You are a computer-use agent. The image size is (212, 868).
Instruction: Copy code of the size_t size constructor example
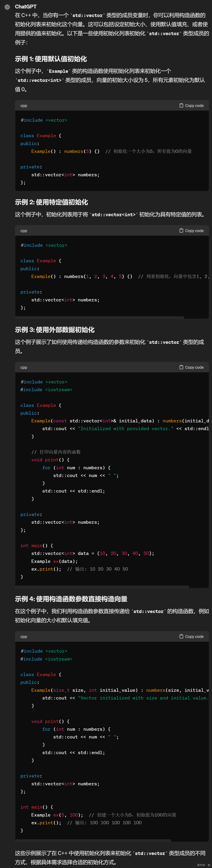pyautogui.click(x=191, y=636)
